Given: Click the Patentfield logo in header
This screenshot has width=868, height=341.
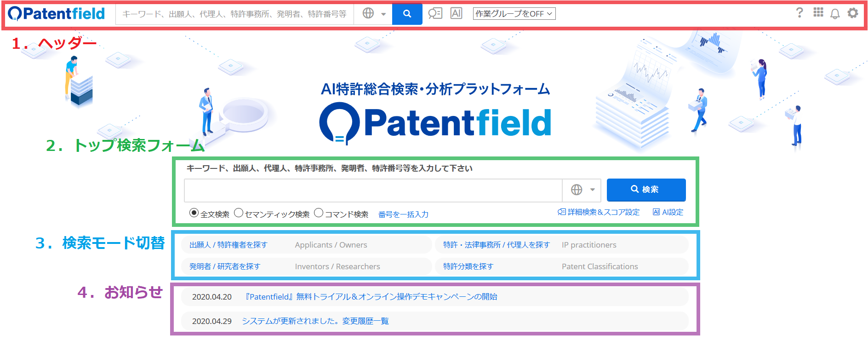Looking at the screenshot, I should click(x=57, y=14).
